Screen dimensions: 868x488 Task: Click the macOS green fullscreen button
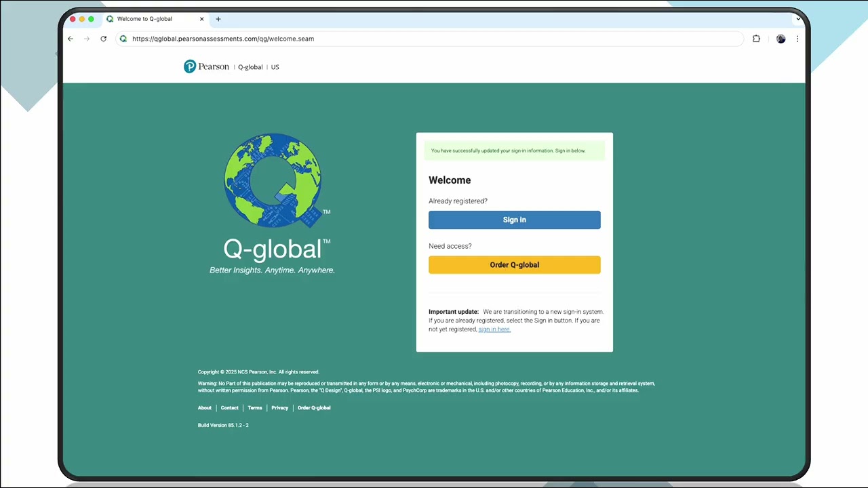click(92, 19)
